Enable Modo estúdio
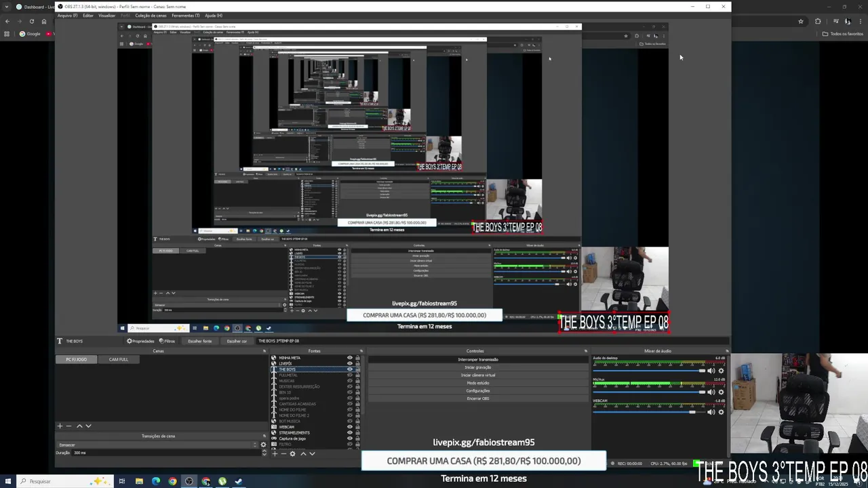This screenshot has height=488, width=868. point(478,383)
